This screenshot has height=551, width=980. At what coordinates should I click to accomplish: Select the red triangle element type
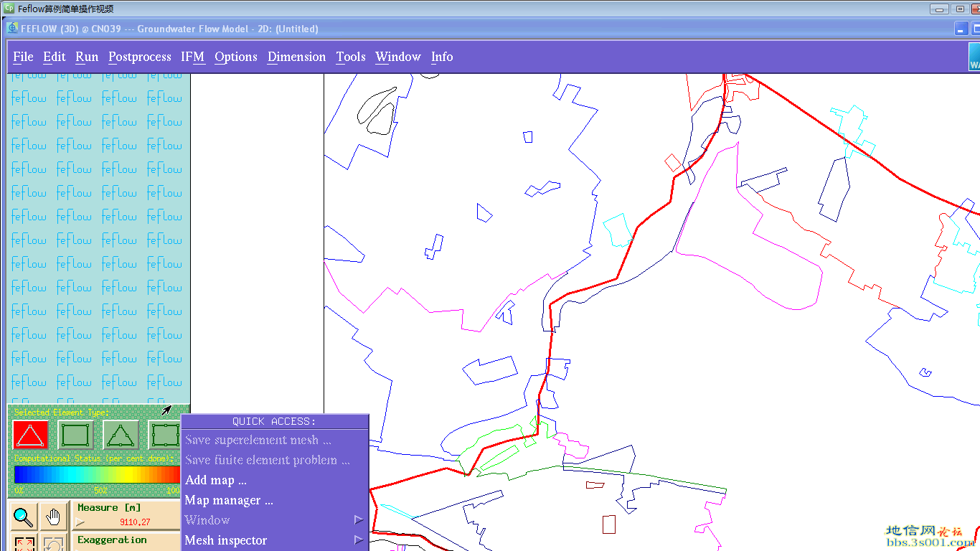31,435
